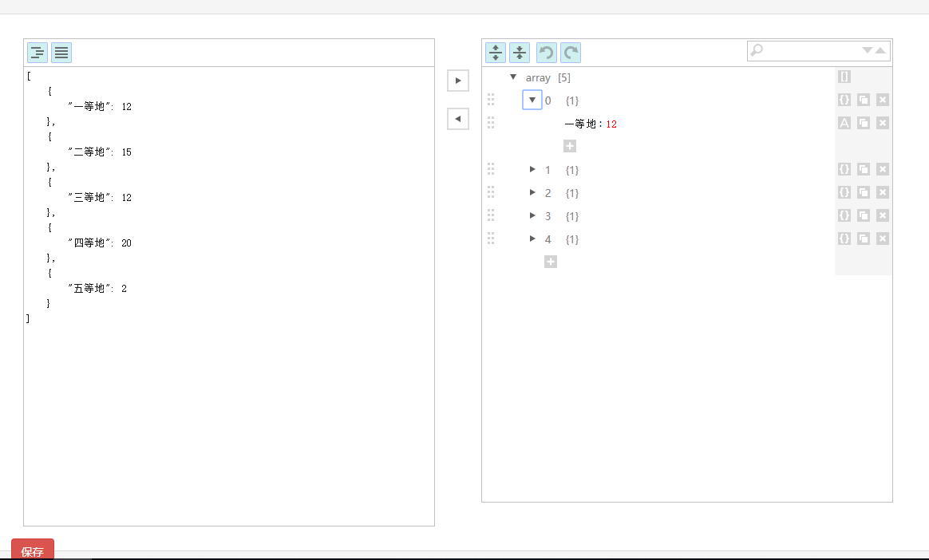This screenshot has width=929, height=560.
Task: Expand array item 2
Action: [532, 192]
